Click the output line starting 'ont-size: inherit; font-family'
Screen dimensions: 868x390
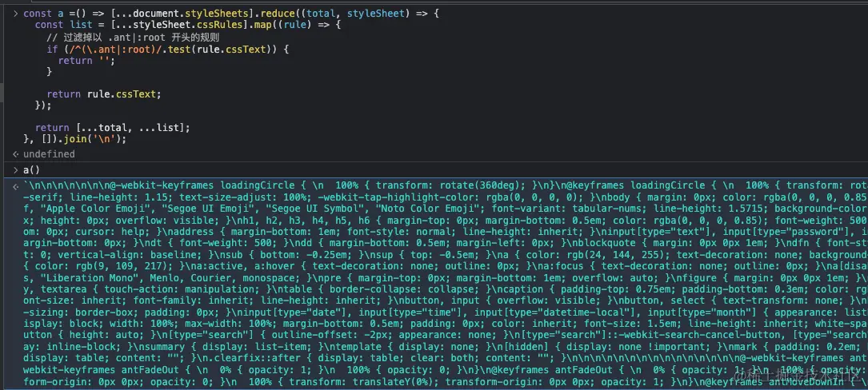click(446, 300)
